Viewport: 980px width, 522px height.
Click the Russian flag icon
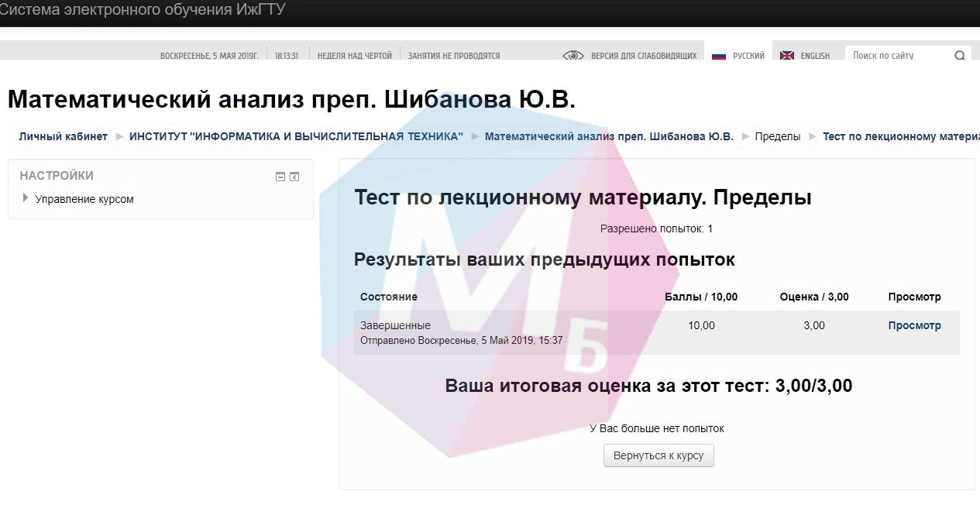pyautogui.click(x=718, y=56)
